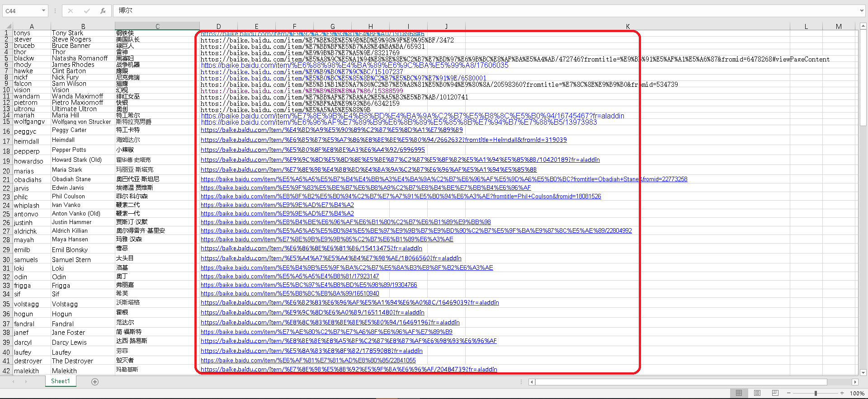Click the 100% zoom level button
The width and height of the screenshot is (868, 399).
tap(857, 393)
